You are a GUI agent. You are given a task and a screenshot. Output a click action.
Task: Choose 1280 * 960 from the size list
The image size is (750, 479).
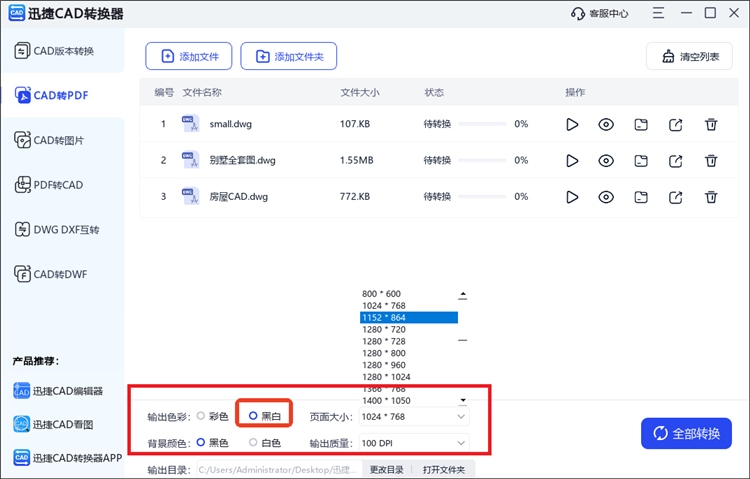pyautogui.click(x=408, y=365)
